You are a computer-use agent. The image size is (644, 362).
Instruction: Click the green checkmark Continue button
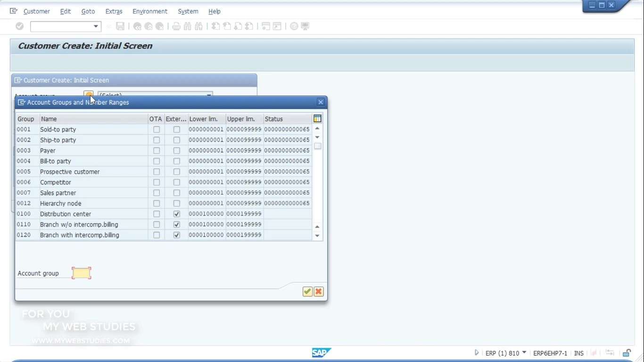pos(307,292)
